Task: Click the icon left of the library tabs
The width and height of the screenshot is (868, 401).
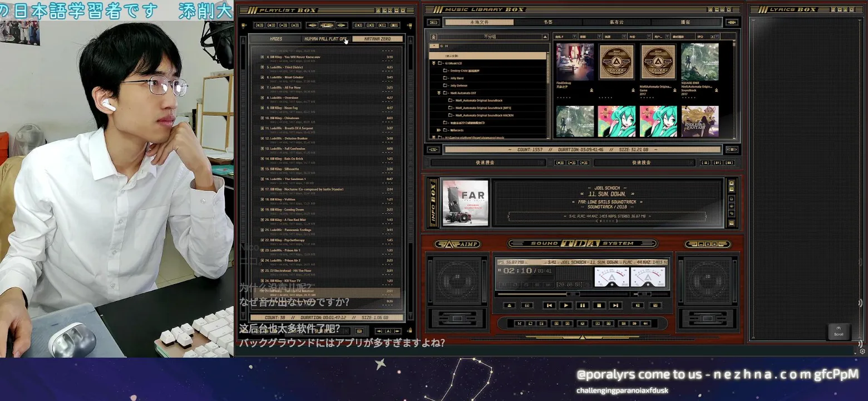Action: coord(435,22)
